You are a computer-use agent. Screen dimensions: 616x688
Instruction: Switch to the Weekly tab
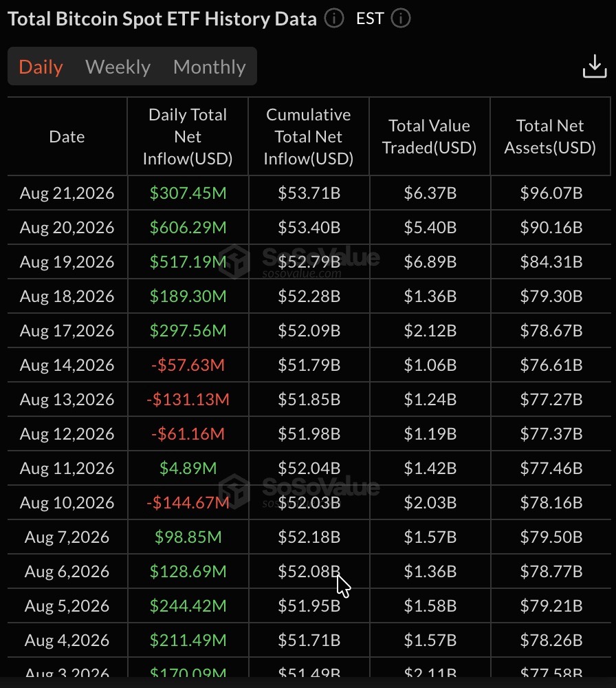118,67
